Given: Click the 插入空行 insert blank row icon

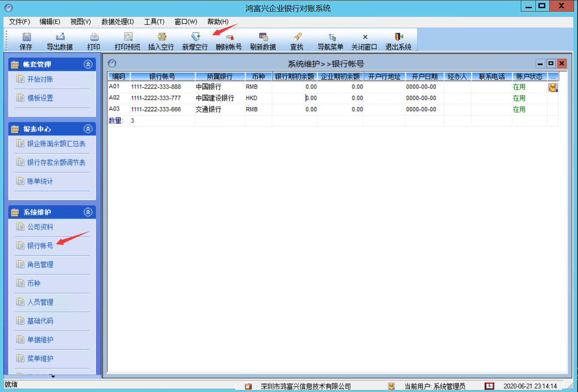Looking at the screenshot, I should (x=161, y=37).
